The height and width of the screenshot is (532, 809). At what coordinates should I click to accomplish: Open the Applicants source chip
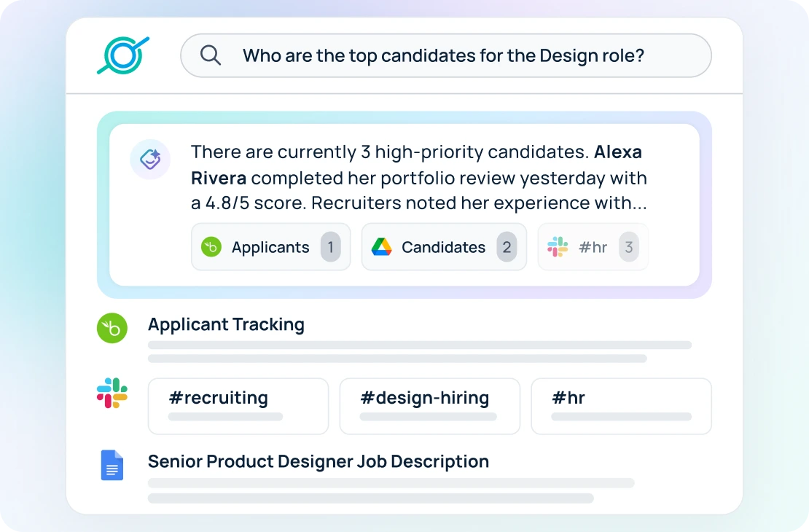point(270,247)
